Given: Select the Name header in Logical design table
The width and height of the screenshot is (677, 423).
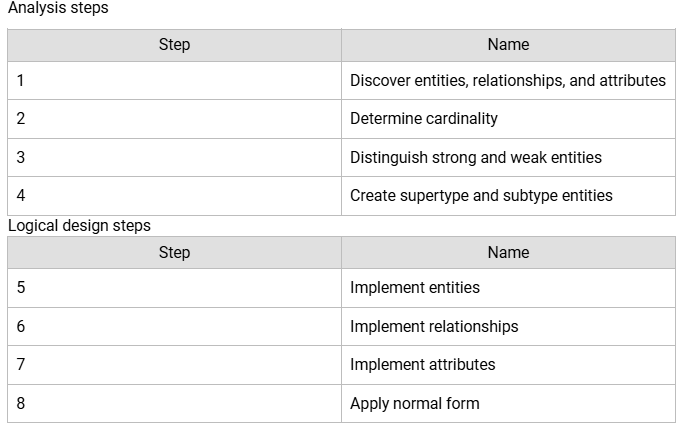Looking at the screenshot, I should pyautogui.click(x=508, y=252).
